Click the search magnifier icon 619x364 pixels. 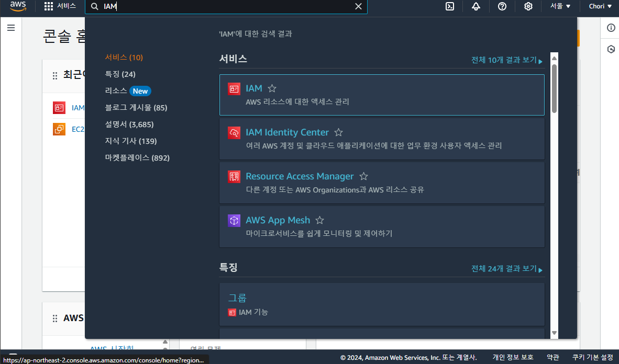pyautogui.click(x=95, y=6)
